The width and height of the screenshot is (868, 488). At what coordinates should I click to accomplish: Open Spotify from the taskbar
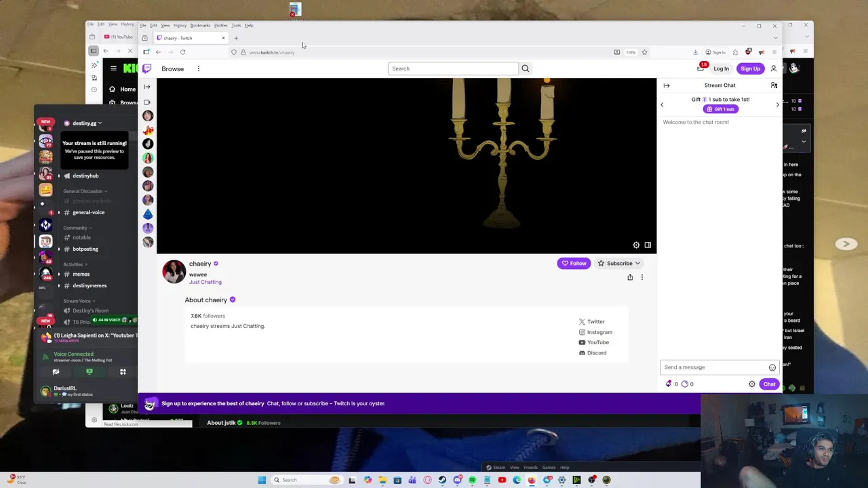click(x=472, y=480)
